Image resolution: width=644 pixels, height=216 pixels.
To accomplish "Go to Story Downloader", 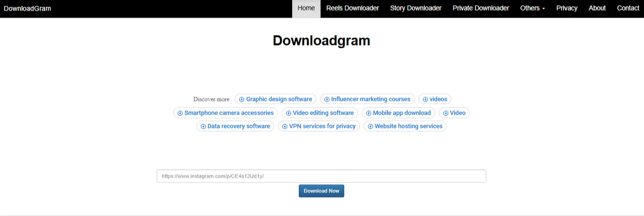I will pyautogui.click(x=416, y=8).
